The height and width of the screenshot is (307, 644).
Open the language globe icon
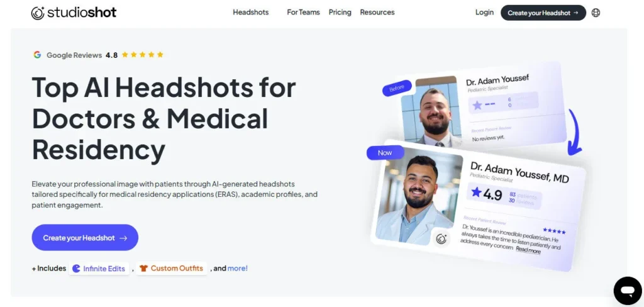click(x=596, y=13)
